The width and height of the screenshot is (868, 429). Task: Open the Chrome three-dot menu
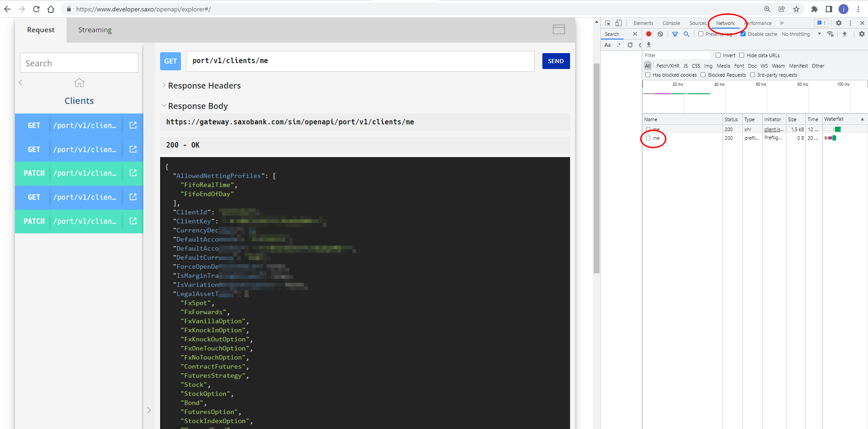click(x=858, y=9)
